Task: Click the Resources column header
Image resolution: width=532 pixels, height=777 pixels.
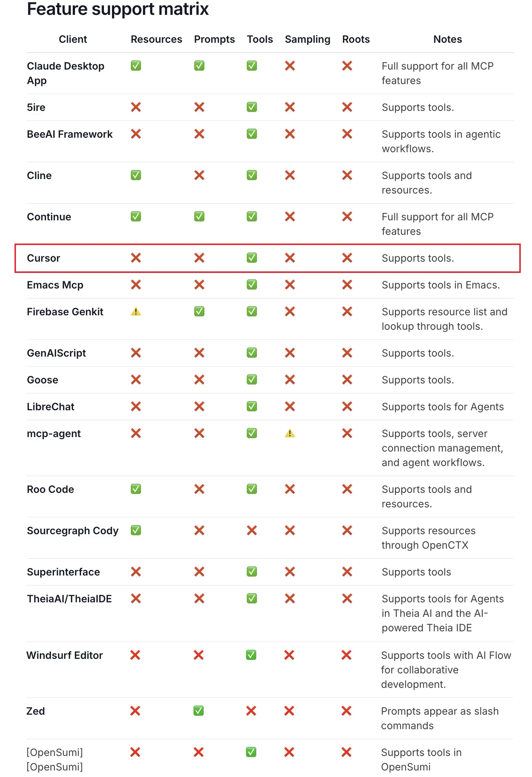Action: point(156,39)
